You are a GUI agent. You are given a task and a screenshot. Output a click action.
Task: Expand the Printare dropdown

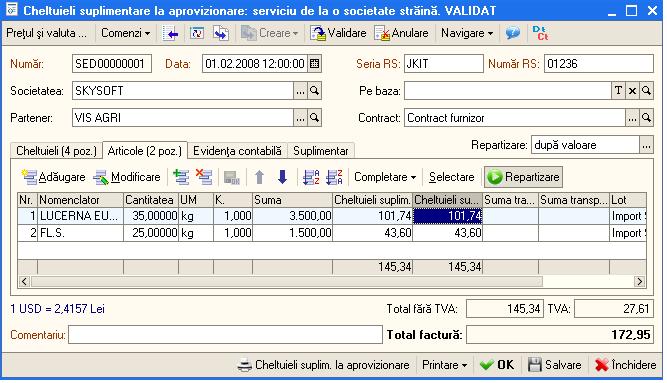tap(445, 365)
